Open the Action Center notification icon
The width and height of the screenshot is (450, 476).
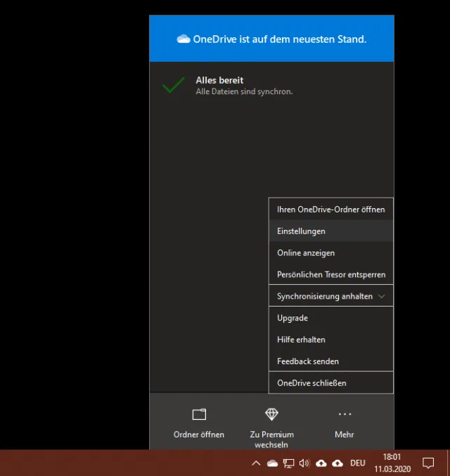click(427, 463)
